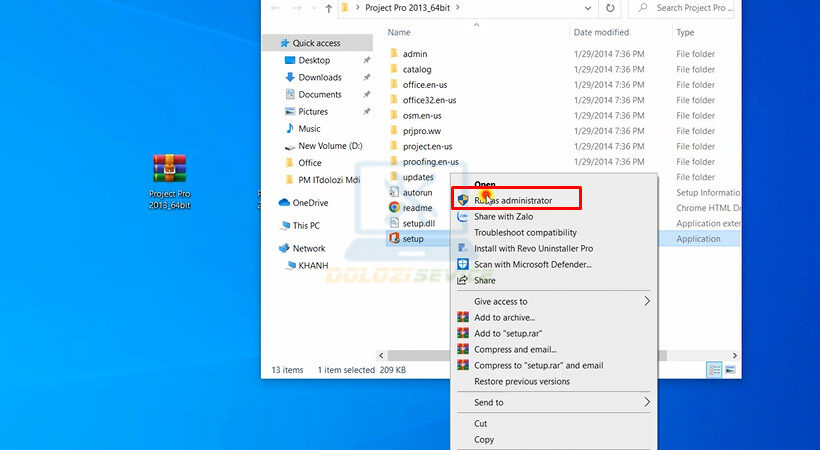Select the osm.en-us folder icon
Image resolution: width=820 pixels, height=450 pixels.
pyautogui.click(x=394, y=115)
